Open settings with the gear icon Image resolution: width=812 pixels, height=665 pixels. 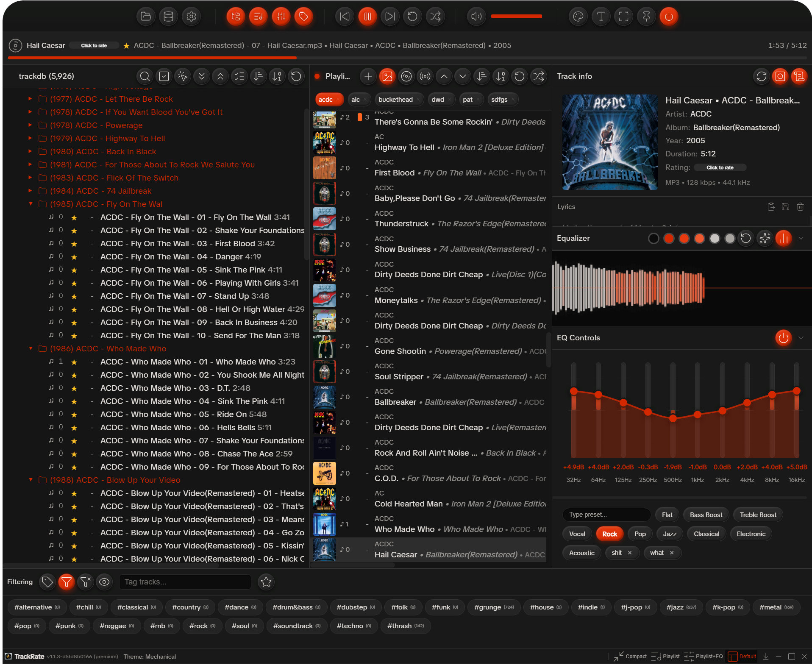tap(191, 17)
